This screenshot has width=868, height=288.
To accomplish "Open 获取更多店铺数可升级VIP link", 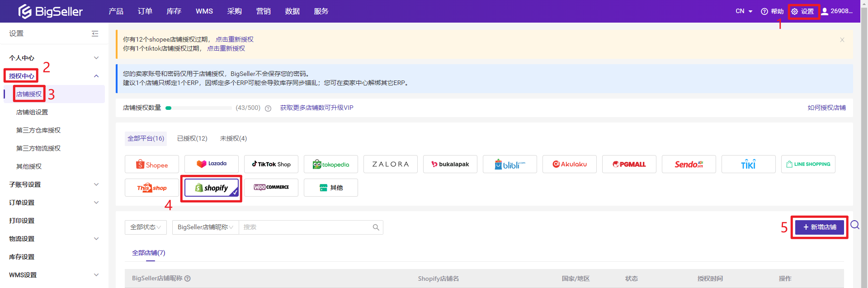I will pos(317,108).
